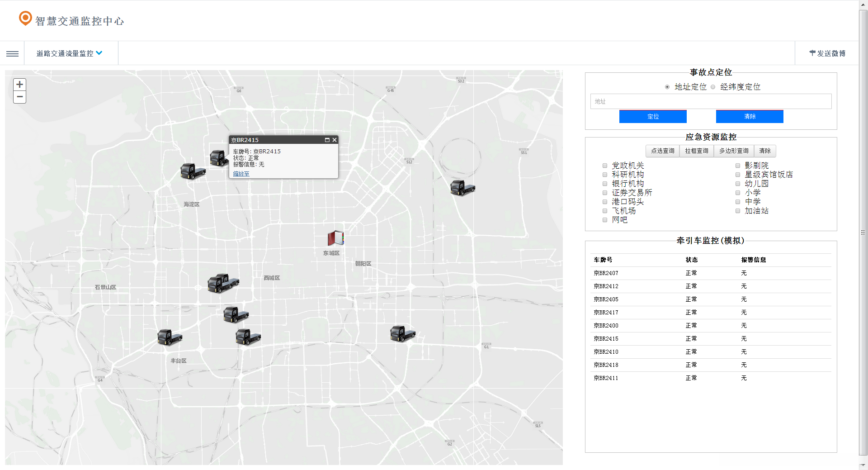Select the 京BR2405 row
This screenshot has width=868, height=470.
point(711,299)
